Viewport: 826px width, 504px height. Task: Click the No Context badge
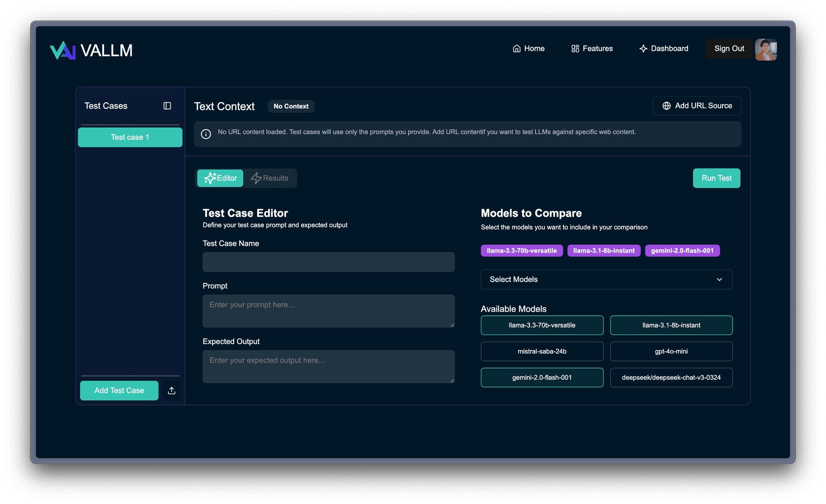[x=291, y=106]
